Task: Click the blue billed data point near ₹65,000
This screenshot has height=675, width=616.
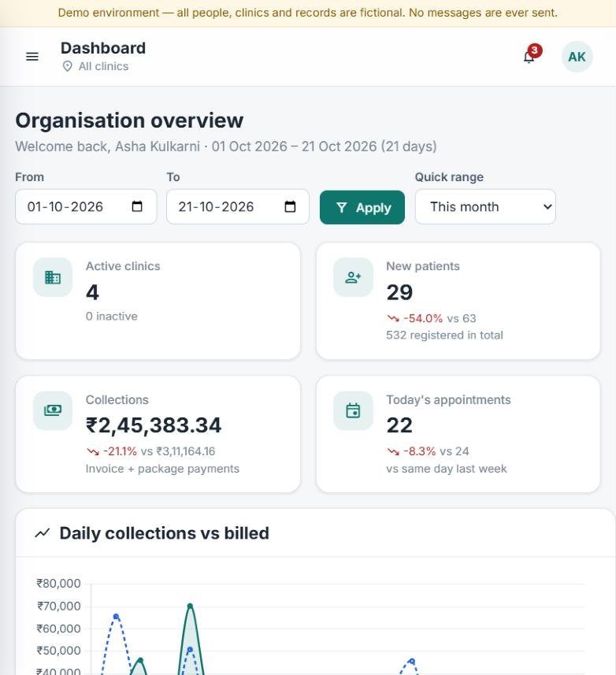Action: tap(116, 617)
